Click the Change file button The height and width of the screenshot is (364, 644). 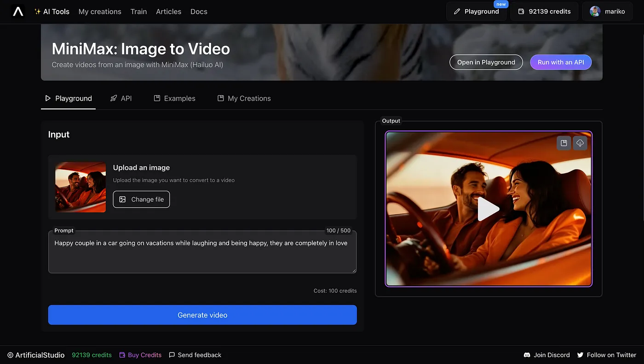(141, 199)
